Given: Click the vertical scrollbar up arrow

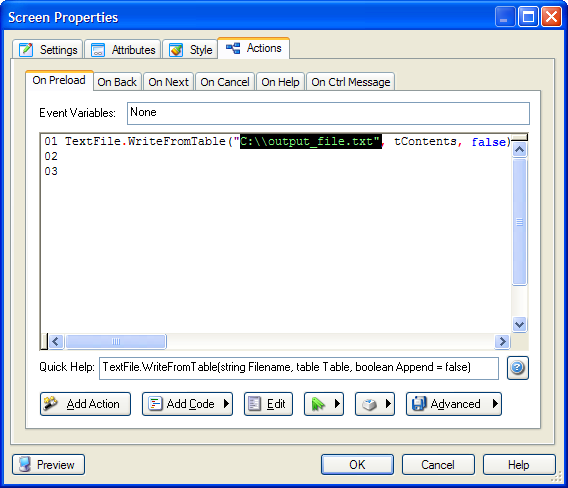Looking at the screenshot, I should [520, 150].
